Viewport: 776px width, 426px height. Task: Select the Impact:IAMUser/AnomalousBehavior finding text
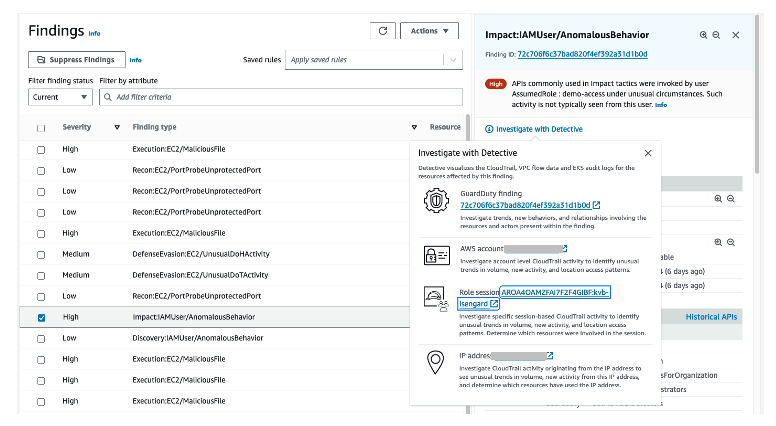point(194,317)
